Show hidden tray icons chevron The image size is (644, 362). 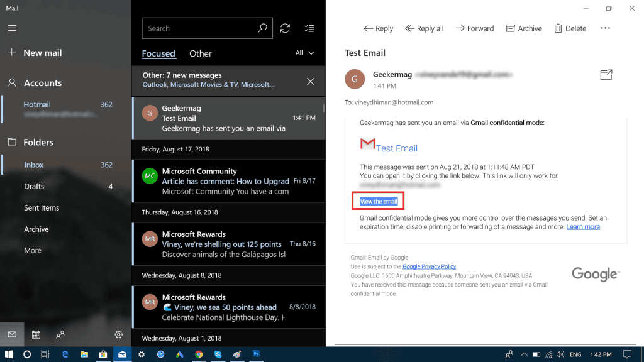click(x=524, y=354)
